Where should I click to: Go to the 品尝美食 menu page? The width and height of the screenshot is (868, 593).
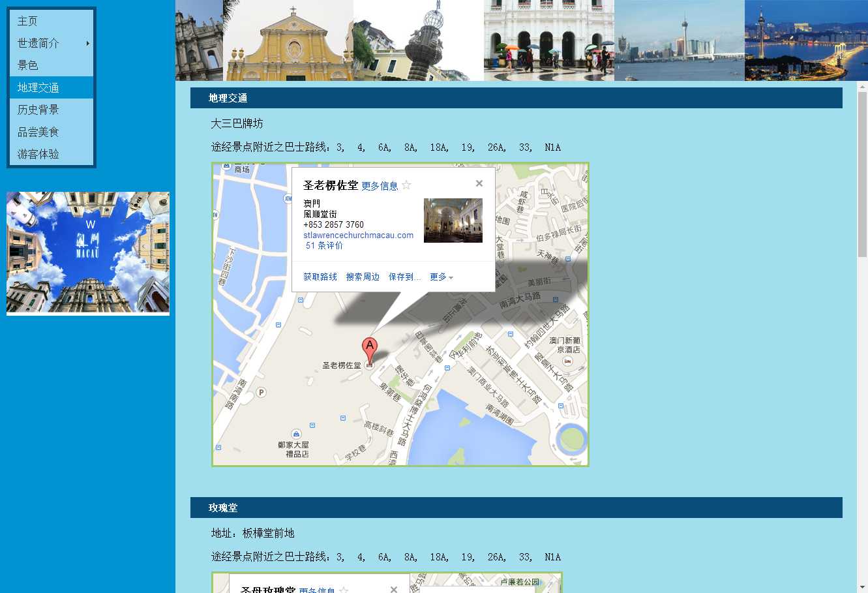tap(38, 132)
